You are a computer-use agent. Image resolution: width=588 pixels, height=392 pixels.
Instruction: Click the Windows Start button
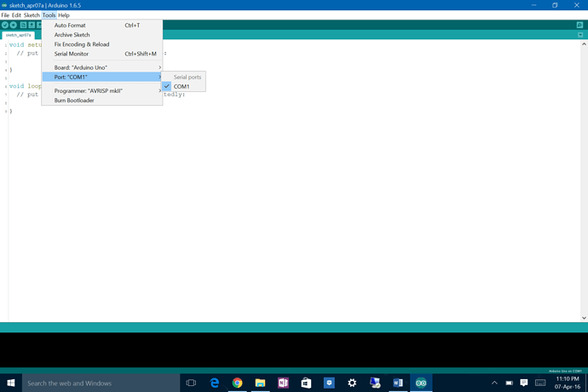click(x=11, y=383)
